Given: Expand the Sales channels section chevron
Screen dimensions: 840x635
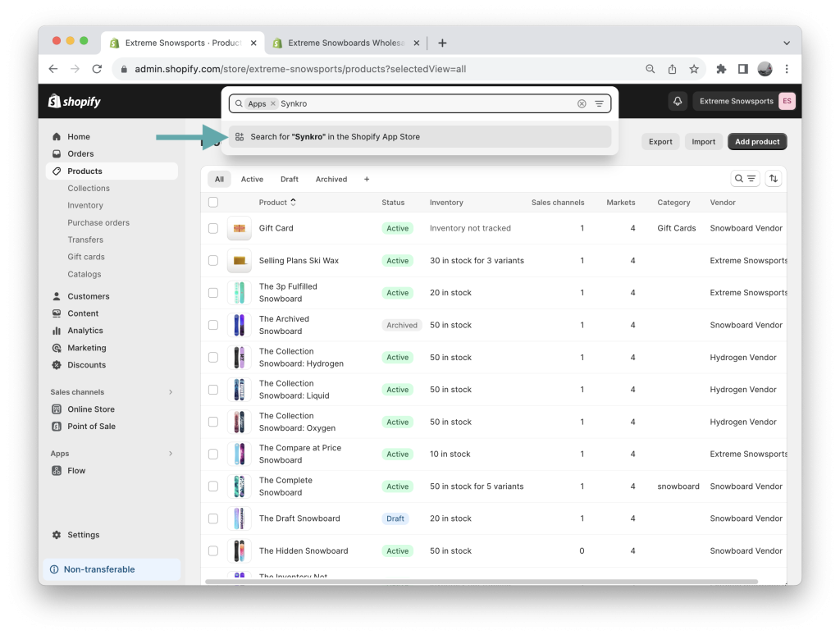Looking at the screenshot, I should pos(171,392).
